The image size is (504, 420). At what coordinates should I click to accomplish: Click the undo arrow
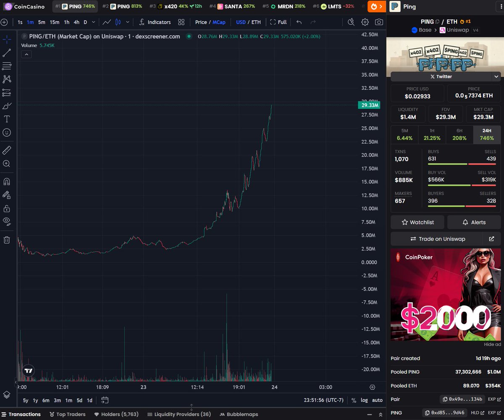(x=299, y=22)
